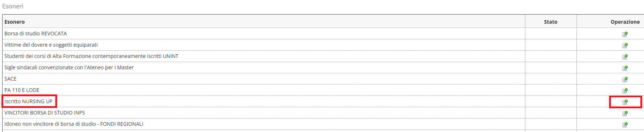Image resolution: width=644 pixels, height=132 pixels.
Task: Add VINCITORI BORSA DI STUDIO INPS exemption
Action: tap(625, 113)
